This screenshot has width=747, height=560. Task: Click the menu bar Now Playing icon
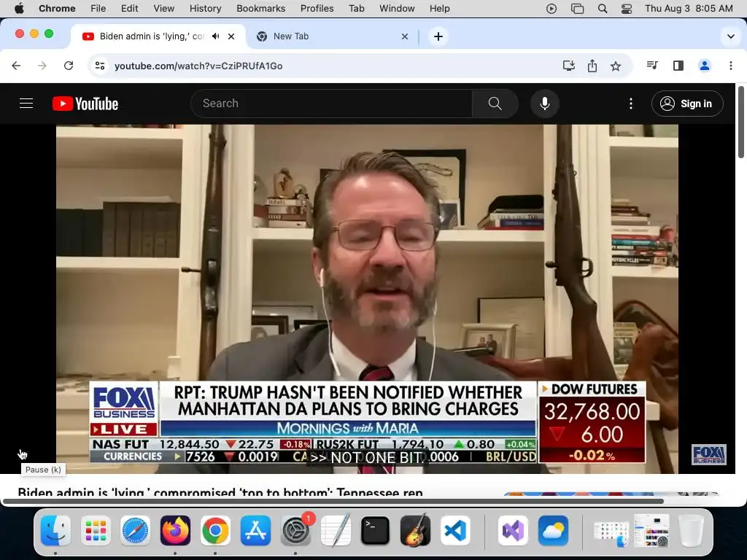click(551, 9)
